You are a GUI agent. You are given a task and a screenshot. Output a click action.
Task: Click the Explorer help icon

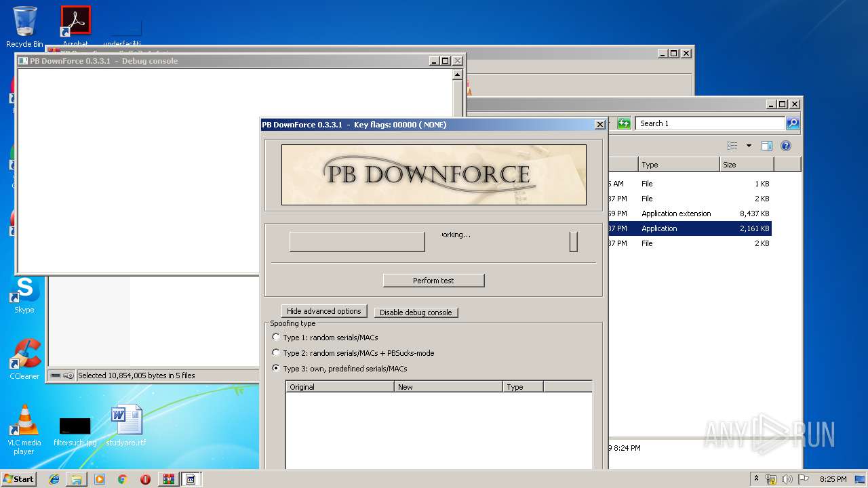786,146
